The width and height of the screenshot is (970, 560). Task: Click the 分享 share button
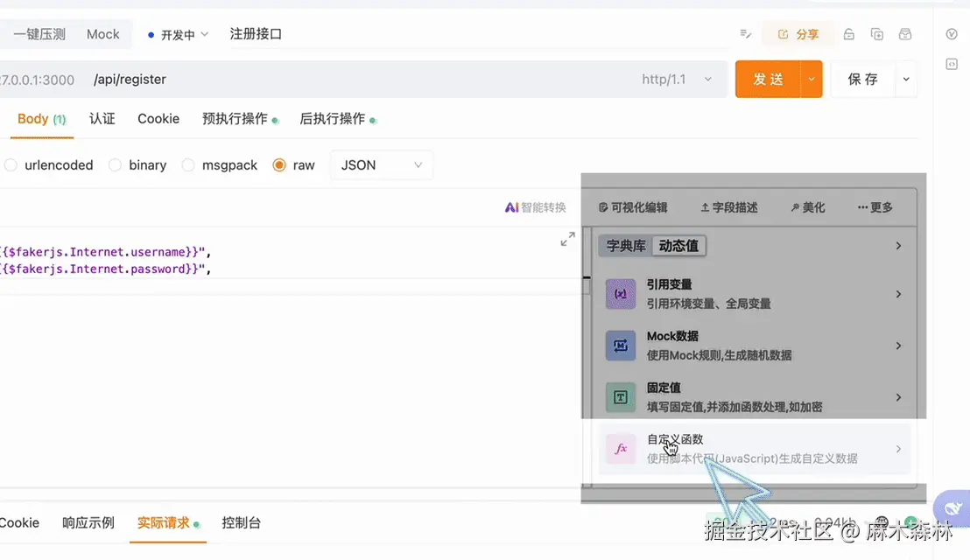798,34
